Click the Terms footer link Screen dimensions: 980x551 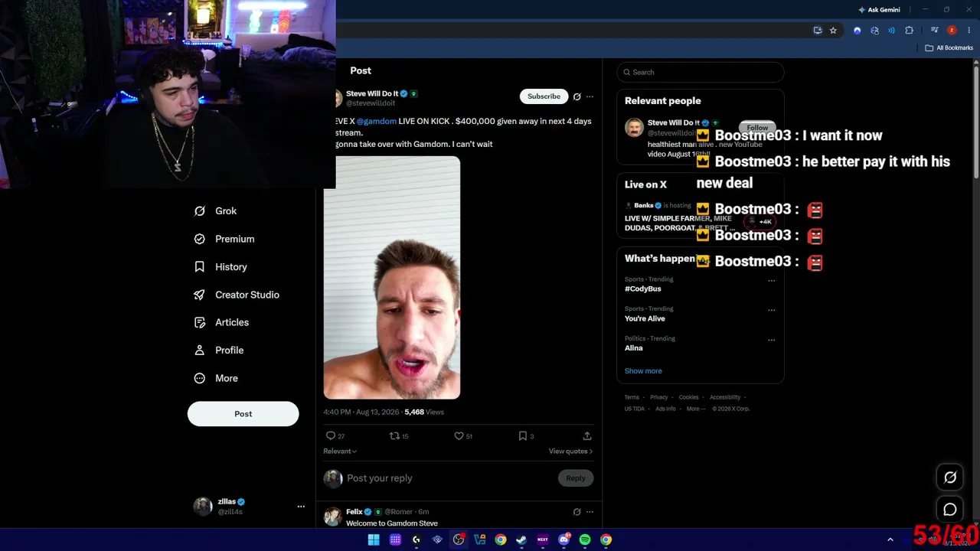(632, 398)
